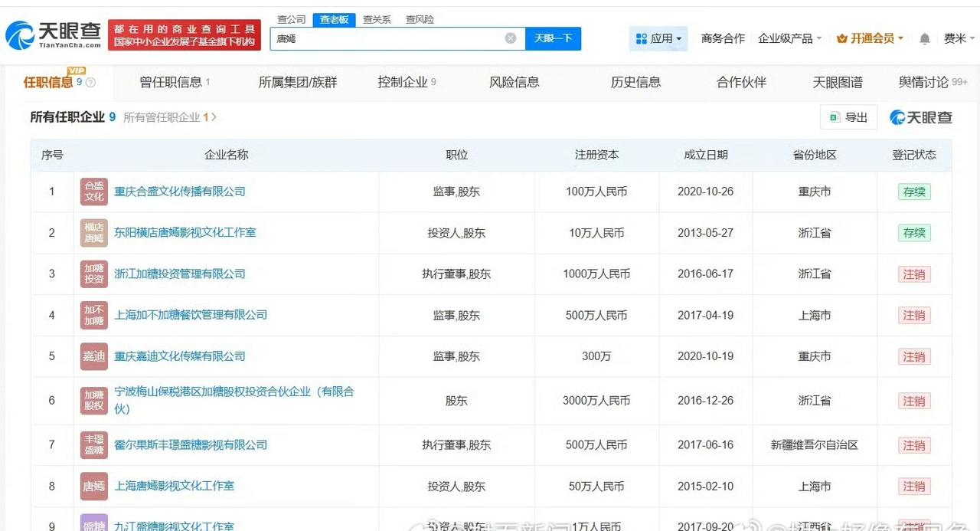Open 重庆合盛文化传播有限公司 company link
Image resolution: width=980 pixels, height=531 pixels.
tap(180, 192)
